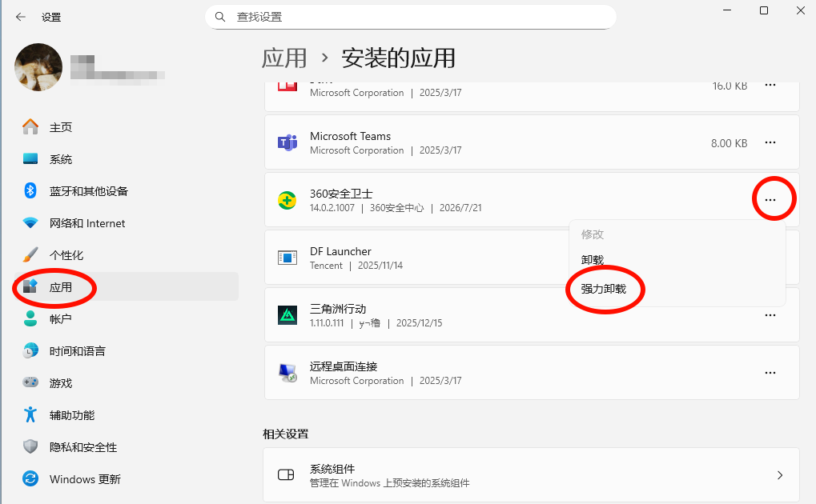The image size is (816, 504).
Task: Open 主页 in the sidebar
Action: coord(126,127)
